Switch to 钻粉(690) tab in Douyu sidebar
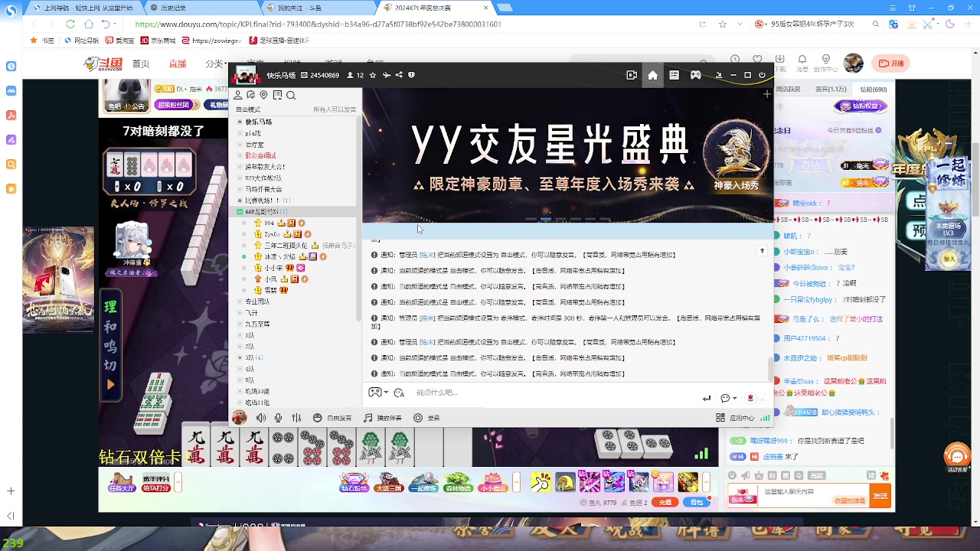Viewport: 980px width, 551px height. coord(873,90)
